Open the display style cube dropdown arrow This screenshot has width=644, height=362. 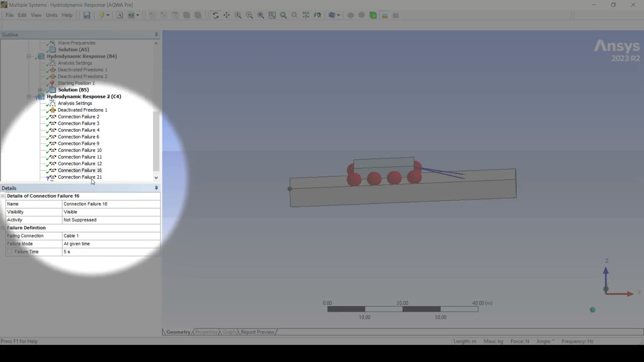click(x=339, y=15)
